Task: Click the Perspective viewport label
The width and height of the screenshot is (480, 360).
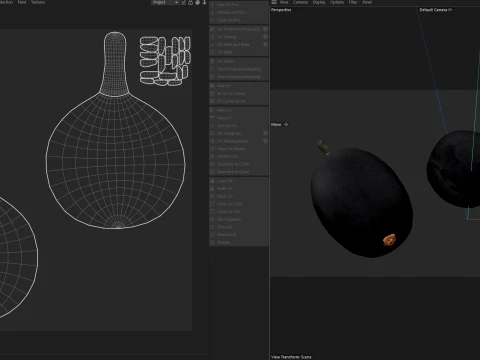Action: tap(281, 10)
